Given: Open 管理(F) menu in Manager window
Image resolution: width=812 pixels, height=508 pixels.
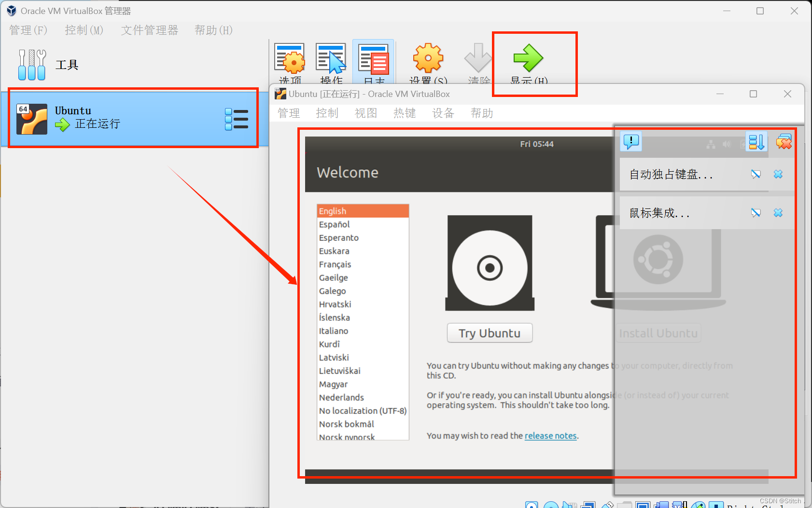Looking at the screenshot, I should (28, 30).
